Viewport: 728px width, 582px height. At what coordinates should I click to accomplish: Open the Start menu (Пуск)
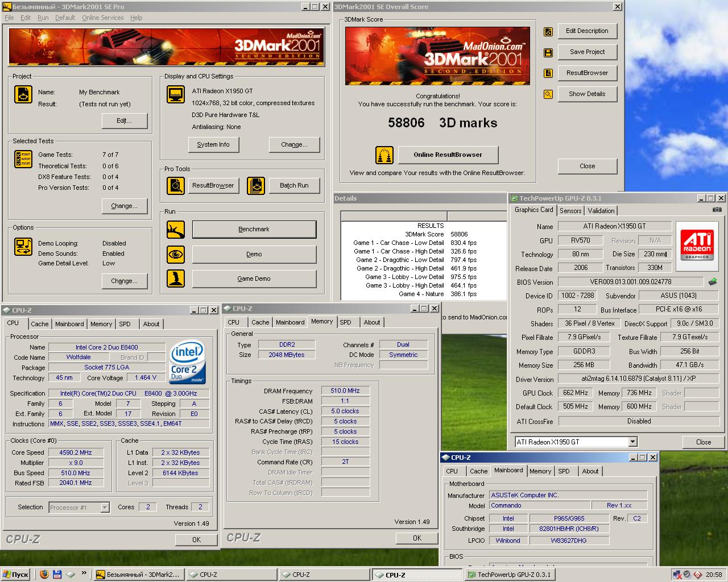tap(16, 575)
